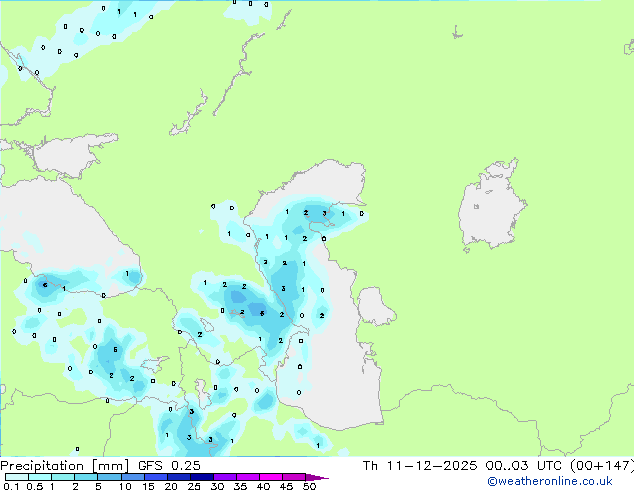Click the 15–20 mm legend color box

(x=156, y=477)
